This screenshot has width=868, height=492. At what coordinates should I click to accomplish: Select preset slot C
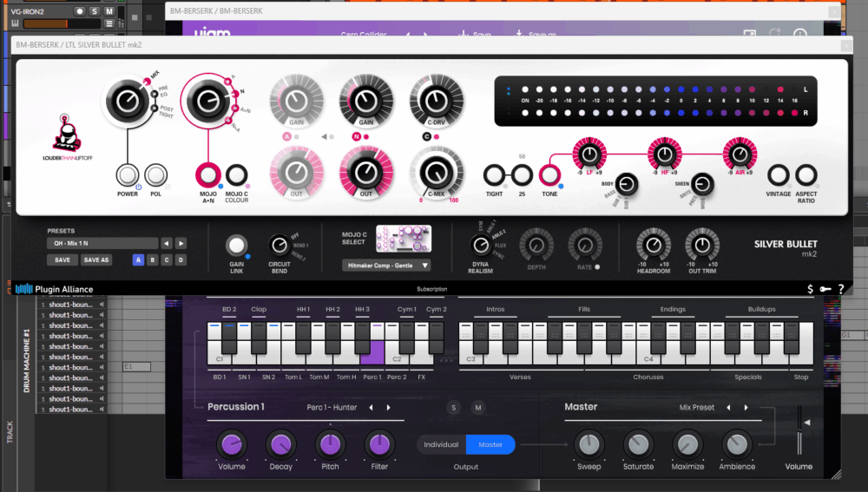click(x=167, y=260)
